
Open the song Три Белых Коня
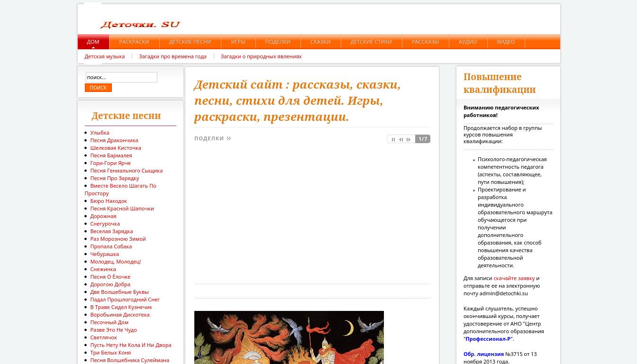pyautogui.click(x=110, y=353)
